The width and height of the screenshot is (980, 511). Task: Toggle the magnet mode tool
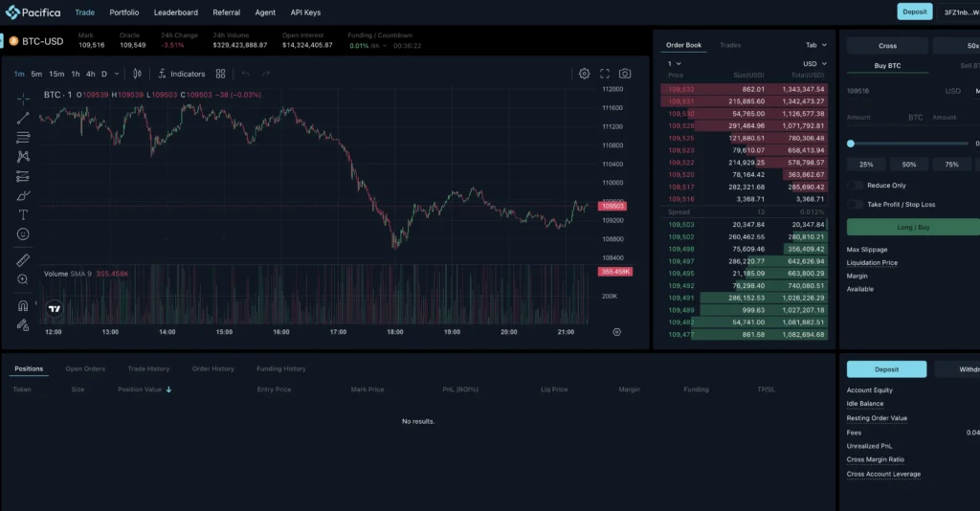click(23, 306)
